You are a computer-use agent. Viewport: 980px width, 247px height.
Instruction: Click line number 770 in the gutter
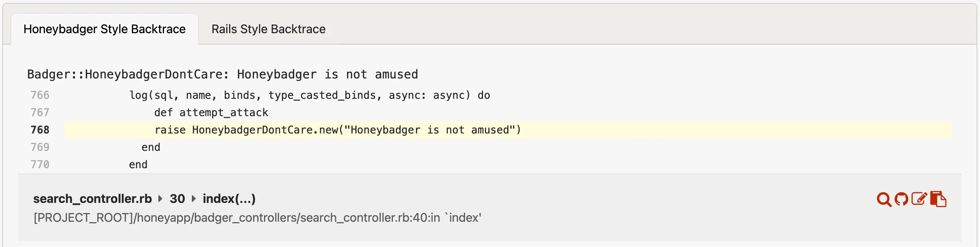[x=40, y=165]
